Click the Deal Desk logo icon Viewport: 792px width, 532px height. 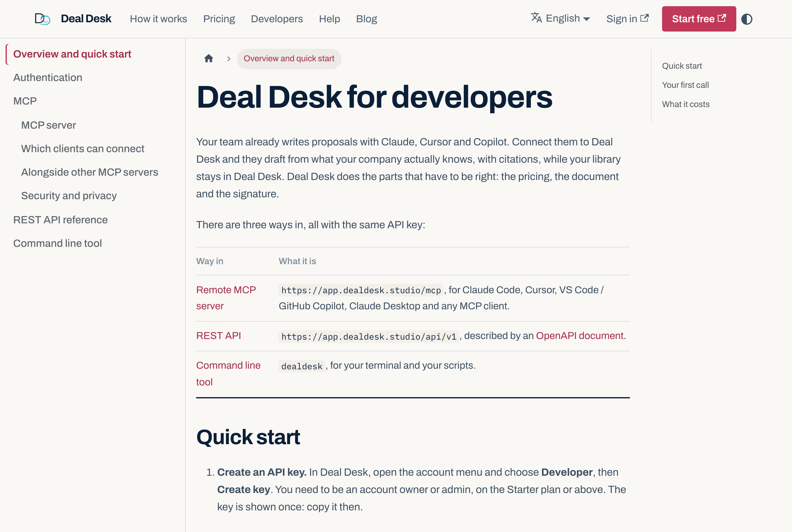point(42,19)
